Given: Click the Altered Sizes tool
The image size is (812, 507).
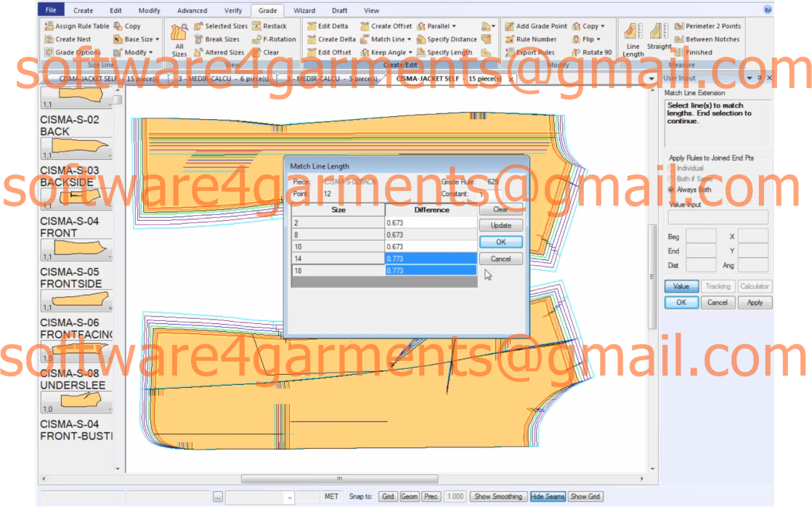Looking at the screenshot, I should tap(219, 52).
